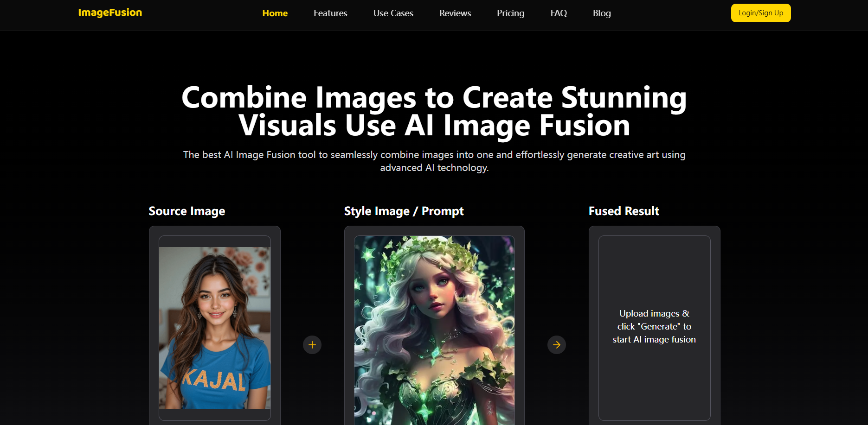View the Reviews section
The width and height of the screenshot is (868, 425).
click(x=455, y=13)
